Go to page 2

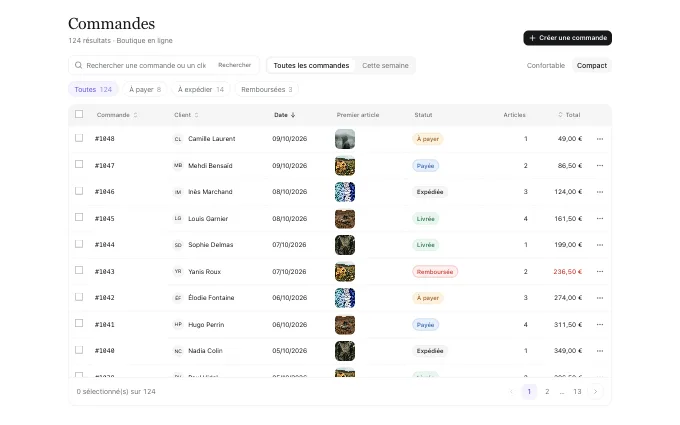click(547, 392)
